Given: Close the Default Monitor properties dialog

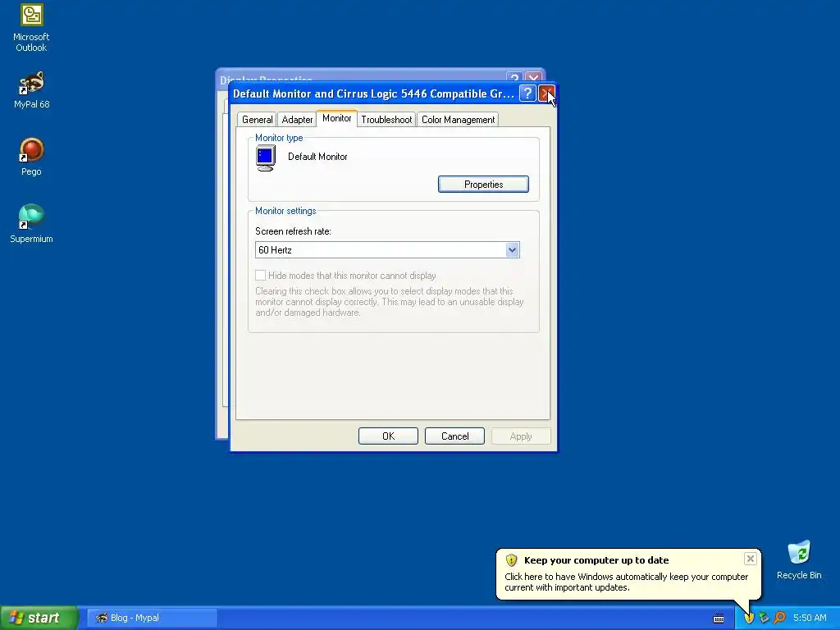Looking at the screenshot, I should pyautogui.click(x=546, y=94).
